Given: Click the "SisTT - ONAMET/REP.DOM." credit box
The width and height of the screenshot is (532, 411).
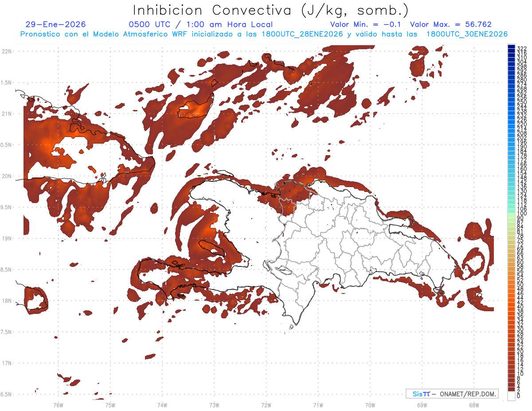Looking at the screenshot, I should tap(452, 394).
